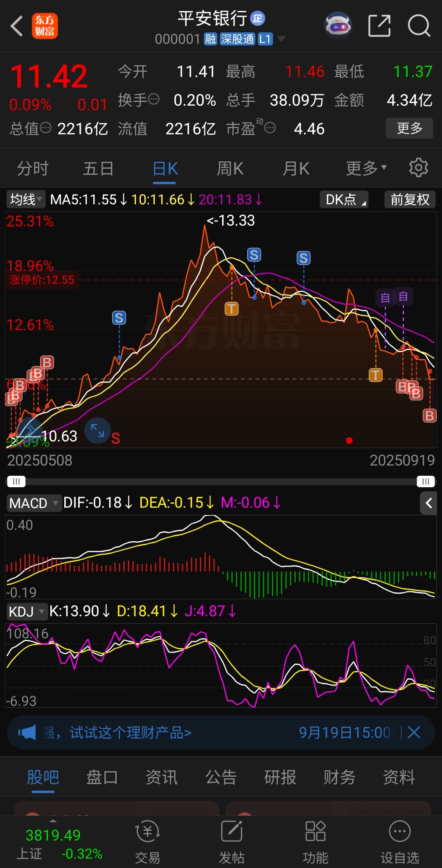Screen dimensions: 442x868
Task: Expand the stock code dropdown arrow
Action: [281, 39]
